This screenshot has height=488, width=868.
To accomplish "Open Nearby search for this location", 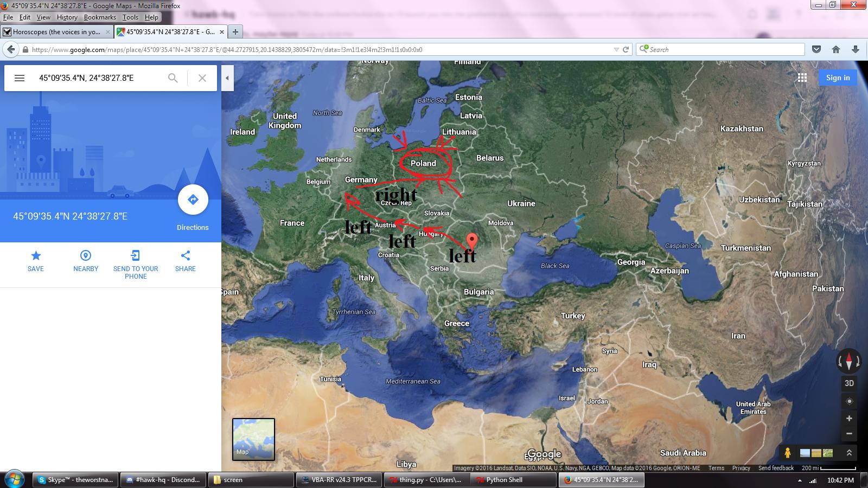I will point(86,260).
